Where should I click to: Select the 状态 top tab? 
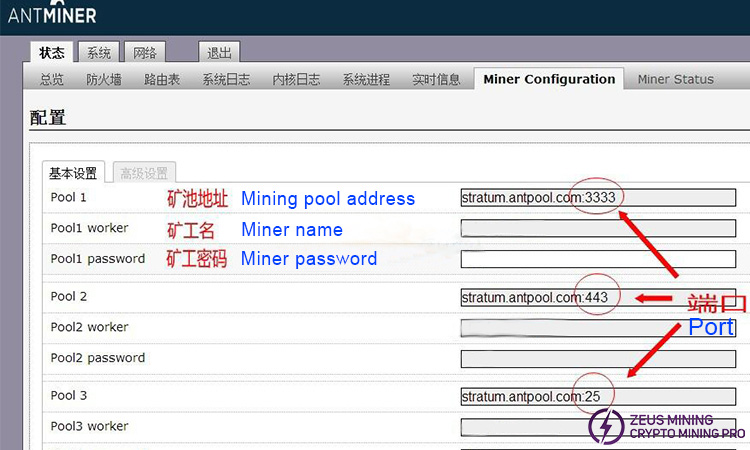[52, 52]
